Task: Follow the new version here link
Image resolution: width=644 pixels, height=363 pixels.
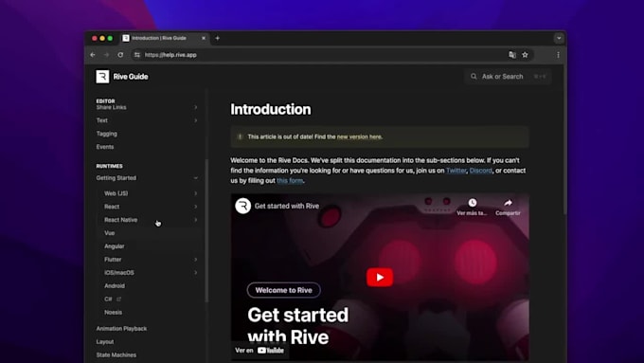Action: click(359, 136)
